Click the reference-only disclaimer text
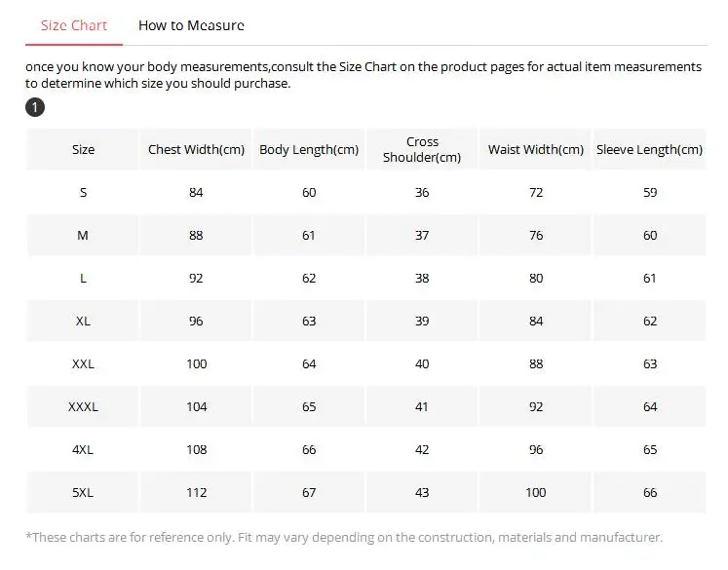Image resolution: width=728 pixels, height=570 pixels. point(344,537)
